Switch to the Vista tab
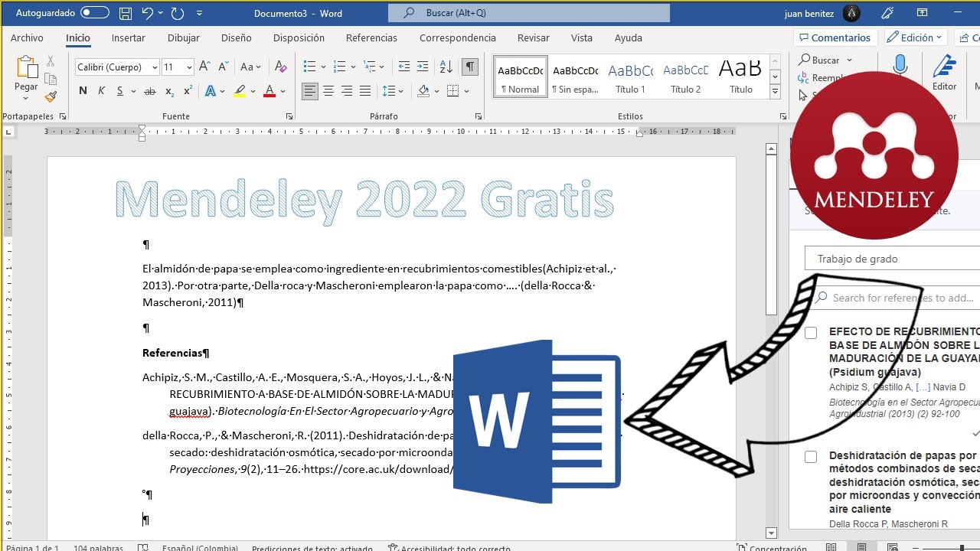 582,37
